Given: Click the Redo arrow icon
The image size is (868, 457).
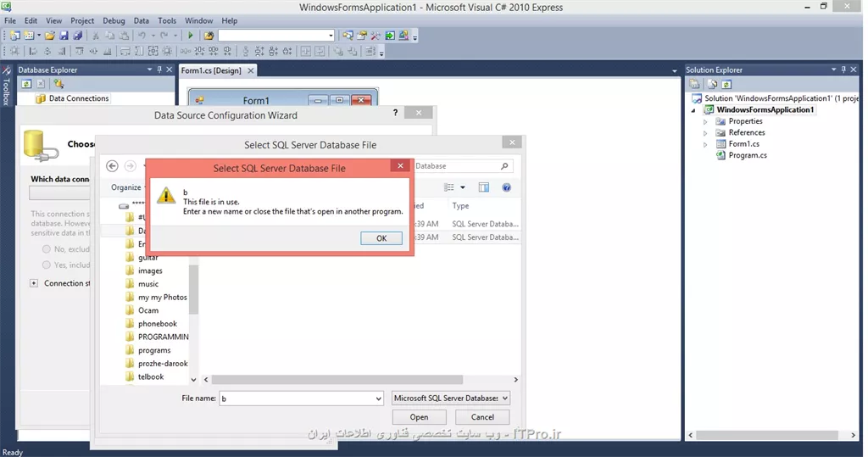Looking at the screenshot, I should tap(164, 36).
